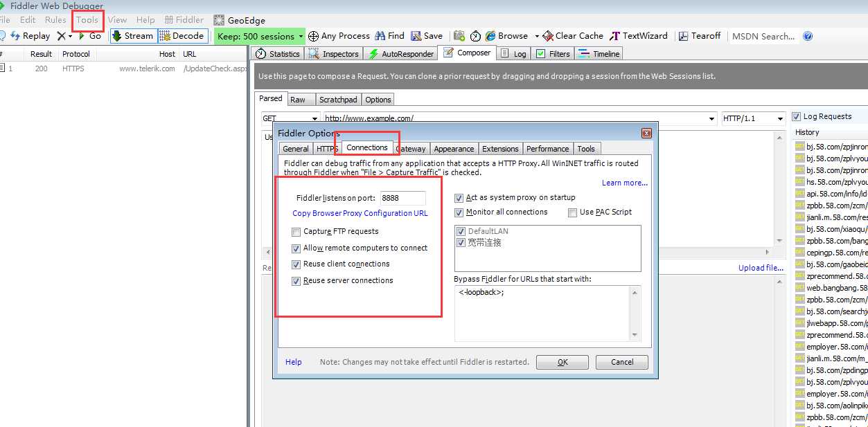
Task: Click the Browse IE icon
Action: tap(490, 36)
